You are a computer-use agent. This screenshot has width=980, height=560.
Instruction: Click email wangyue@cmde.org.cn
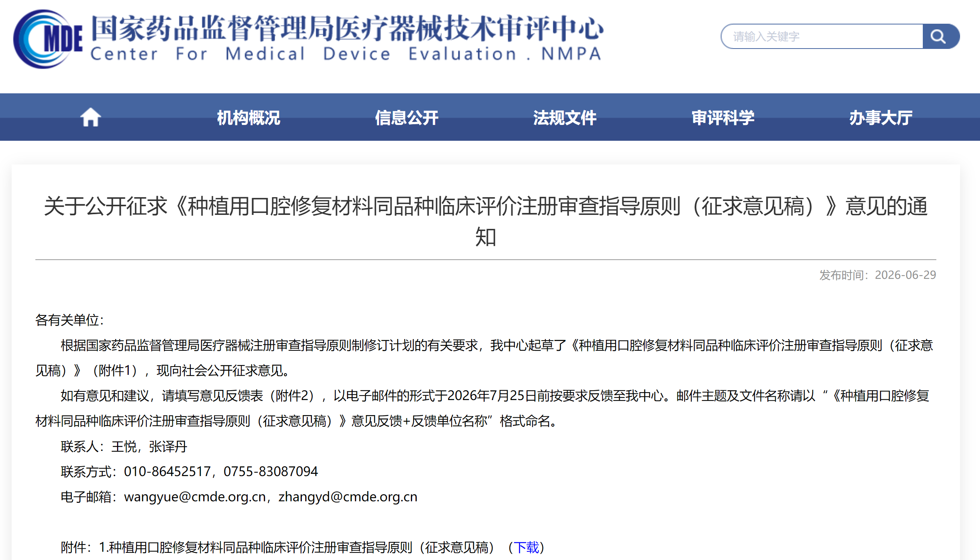pos(195,497)
